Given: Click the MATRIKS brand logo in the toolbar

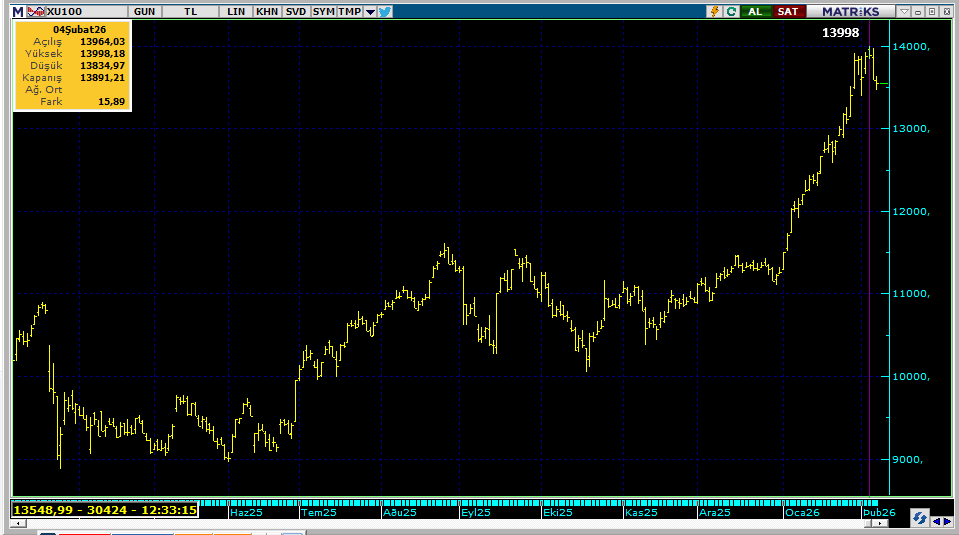Looking at the screenshot, I should [850, 11].
